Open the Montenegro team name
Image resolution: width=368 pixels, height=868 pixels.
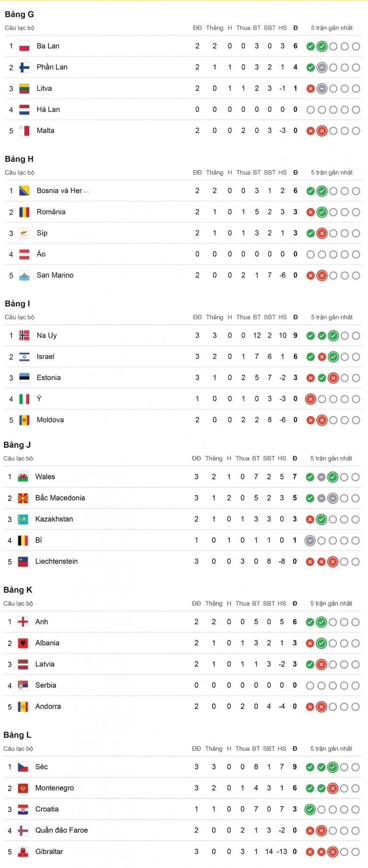click(x=54, y=788)
